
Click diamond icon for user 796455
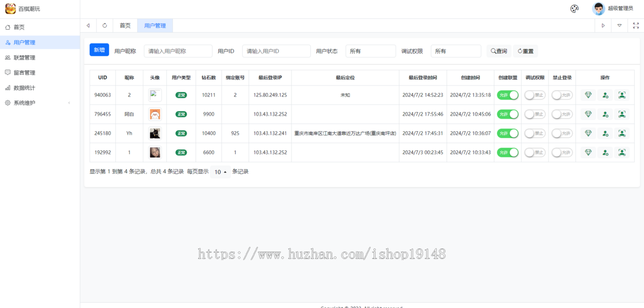point(589,114)
